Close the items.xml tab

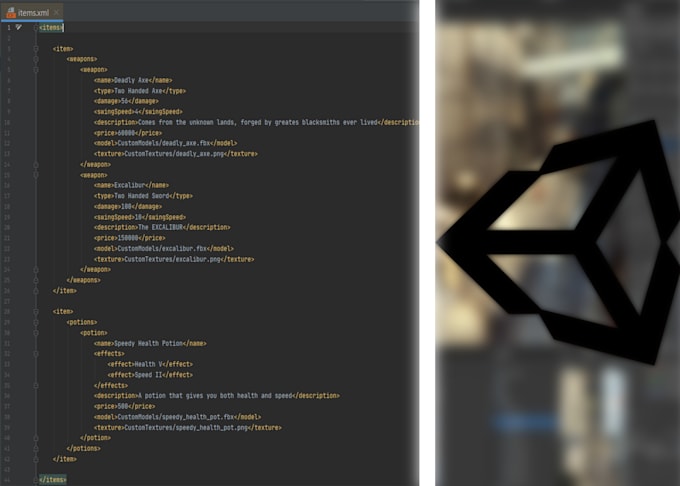(x=56, y=13)
